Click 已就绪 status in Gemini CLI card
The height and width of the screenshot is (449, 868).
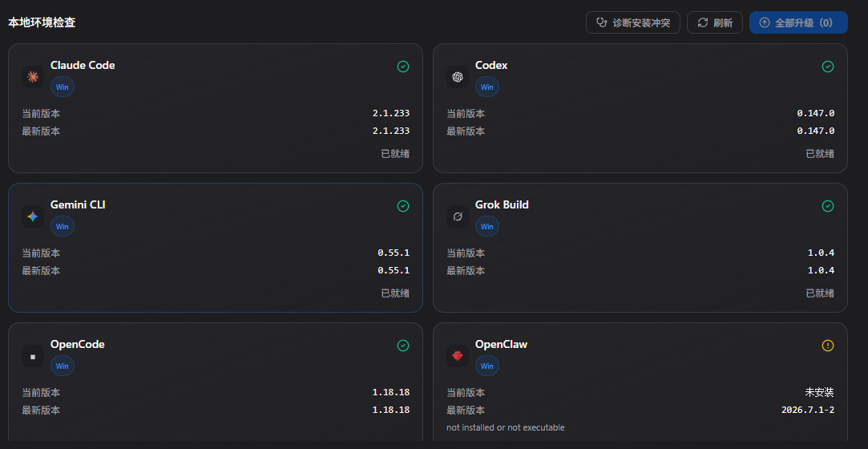[x=395, y=293]
